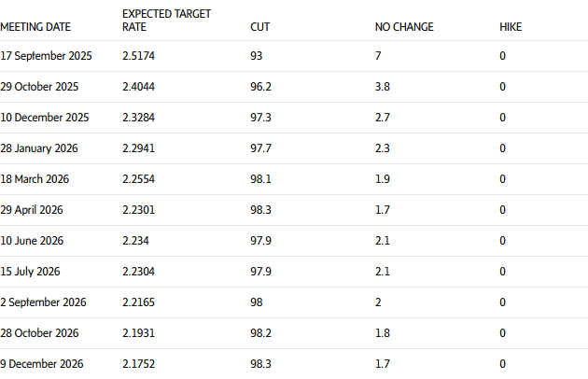Viewport: 588px width, 379px height.
Task: Select the no change value 3.8
Action: [x=383, y=87]
